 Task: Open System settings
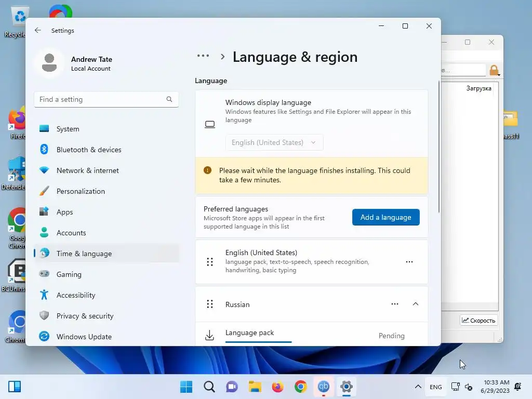106,129
